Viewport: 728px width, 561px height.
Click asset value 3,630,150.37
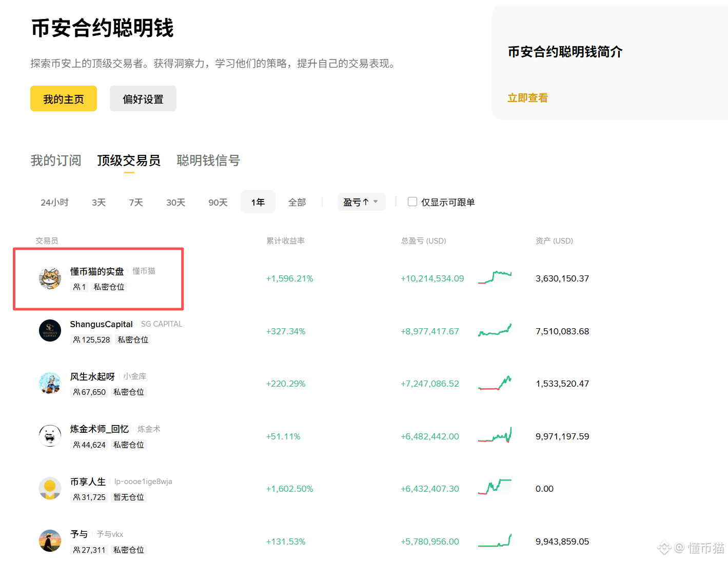pos(562,278)
